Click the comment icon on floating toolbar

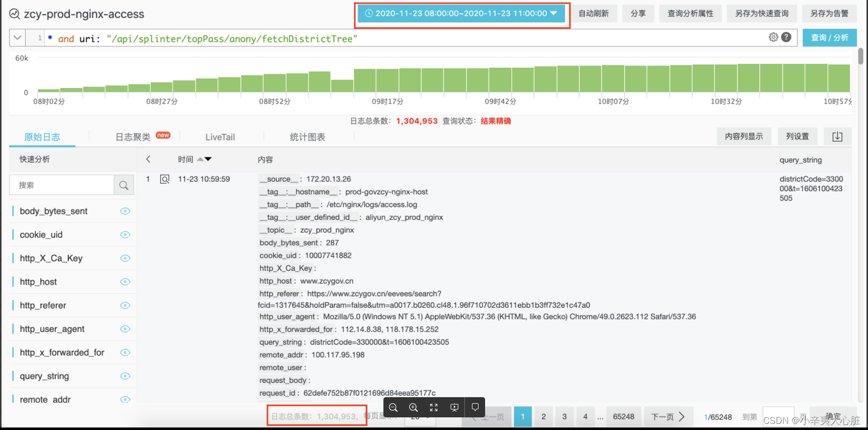(x=475, y=407)
